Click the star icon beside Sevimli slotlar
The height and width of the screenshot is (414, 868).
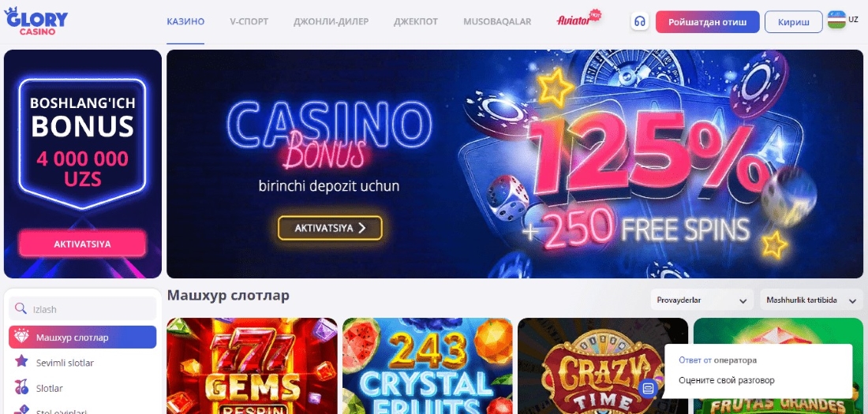(x=21, y=362)
